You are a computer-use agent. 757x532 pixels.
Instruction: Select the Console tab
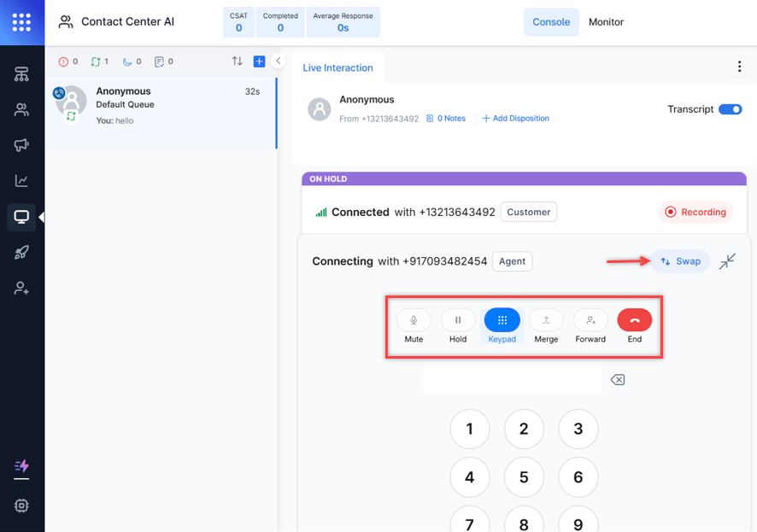551,22
